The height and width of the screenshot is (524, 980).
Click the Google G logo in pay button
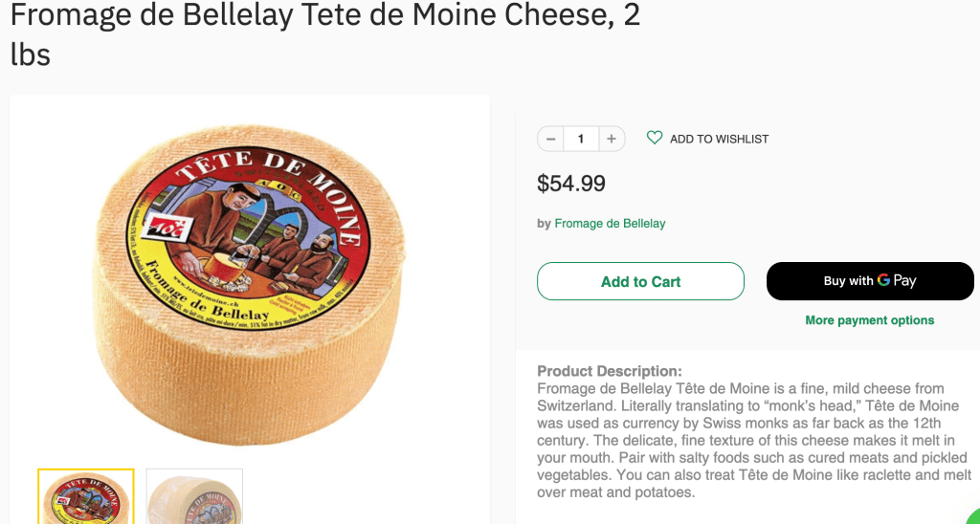(883, 280)
